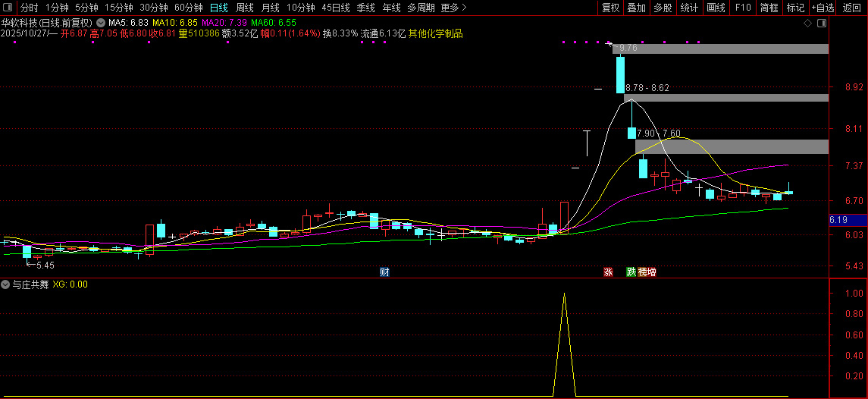868x399 pixels.
Task: Open the 多周期 multi-period view
Action: (421, 8)
